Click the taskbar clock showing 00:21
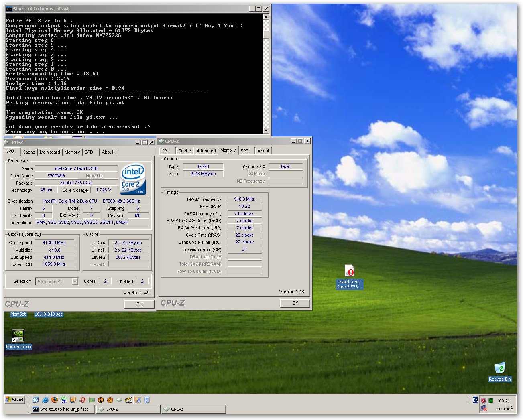This screenshot has height=420, width=523. coord(505,401)
